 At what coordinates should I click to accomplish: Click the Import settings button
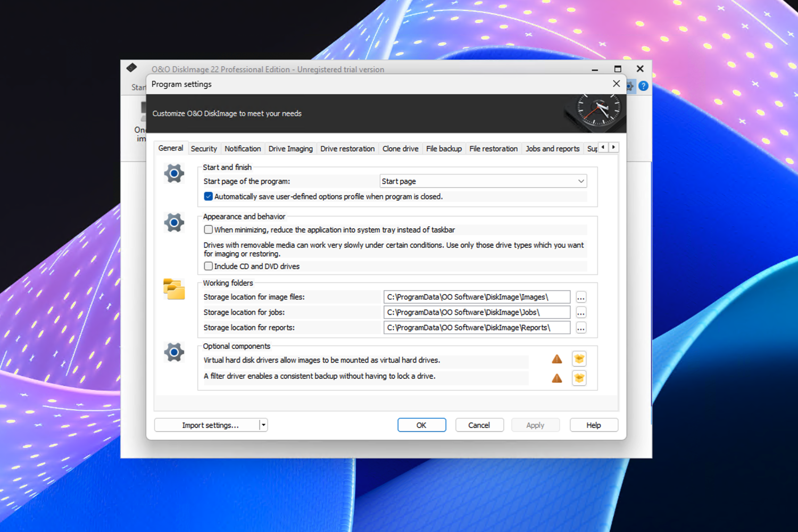(207, 425)
